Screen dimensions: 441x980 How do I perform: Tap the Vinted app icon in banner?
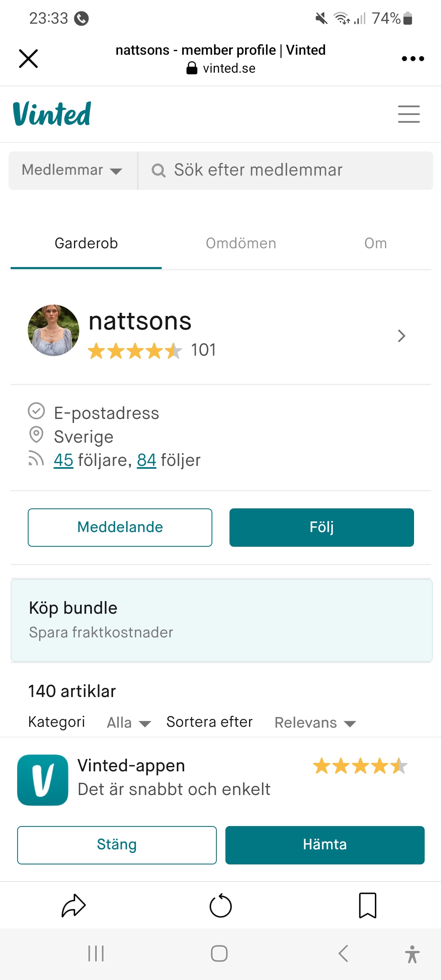click(x=43, y=780)
